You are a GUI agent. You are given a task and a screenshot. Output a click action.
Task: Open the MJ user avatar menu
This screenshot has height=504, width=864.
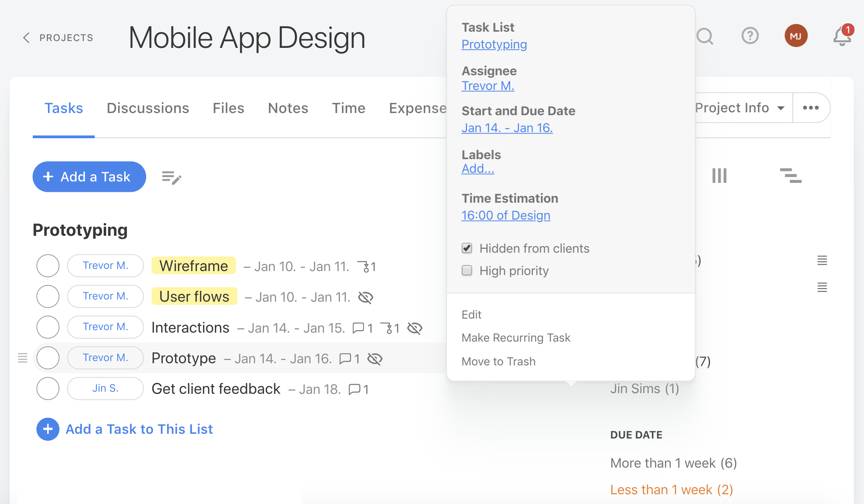coord(796,36)
